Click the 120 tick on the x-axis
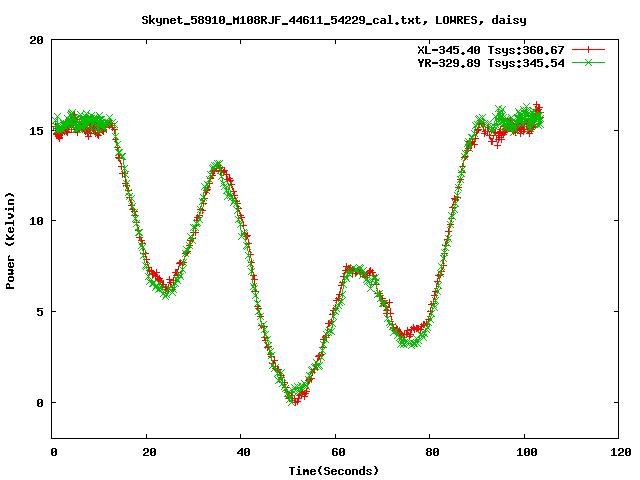 [x=618, y=452]
